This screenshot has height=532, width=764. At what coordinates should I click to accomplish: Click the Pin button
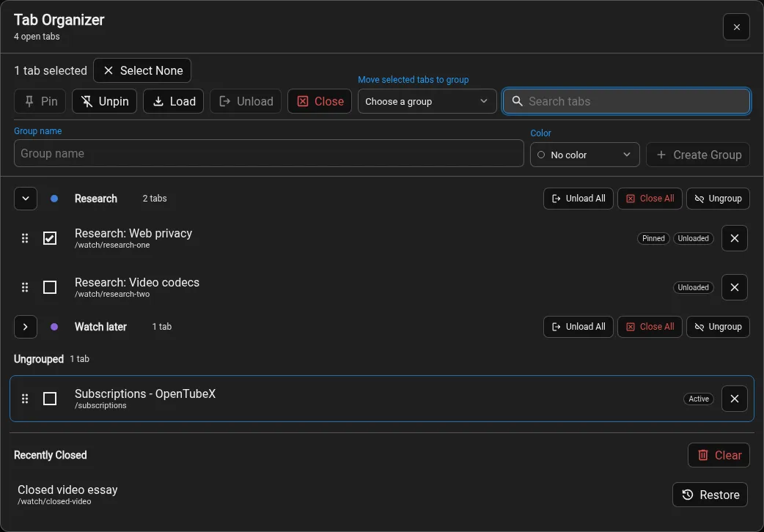click(40, 101)
